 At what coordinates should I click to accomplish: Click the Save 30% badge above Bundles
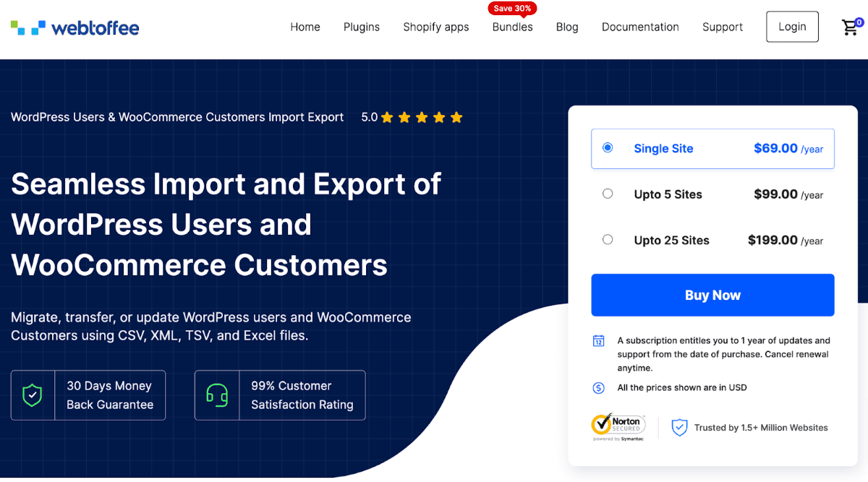[x=512, y=8]
